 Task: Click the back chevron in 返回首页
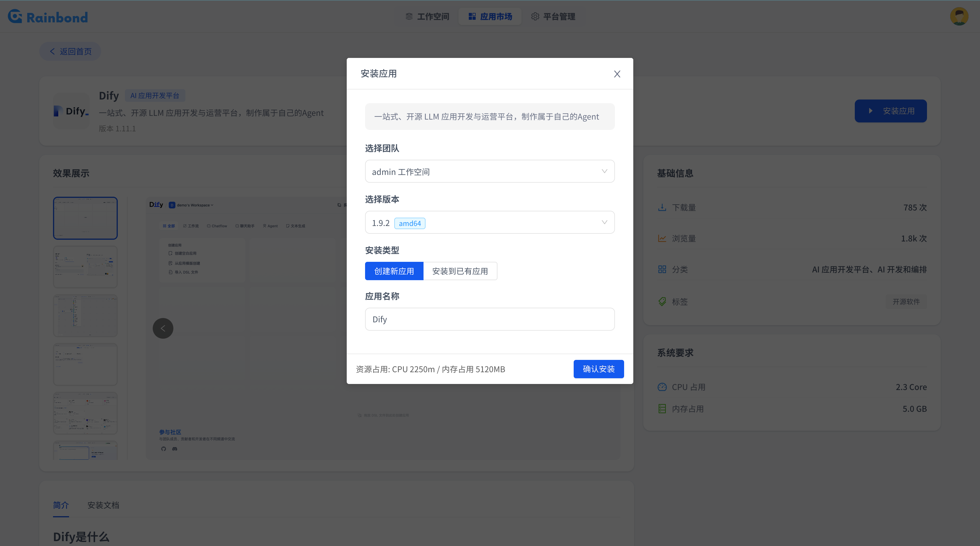52,51
